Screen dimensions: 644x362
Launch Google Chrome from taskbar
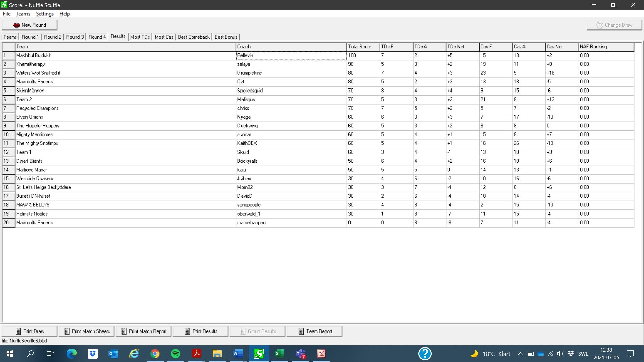point(155,354)
